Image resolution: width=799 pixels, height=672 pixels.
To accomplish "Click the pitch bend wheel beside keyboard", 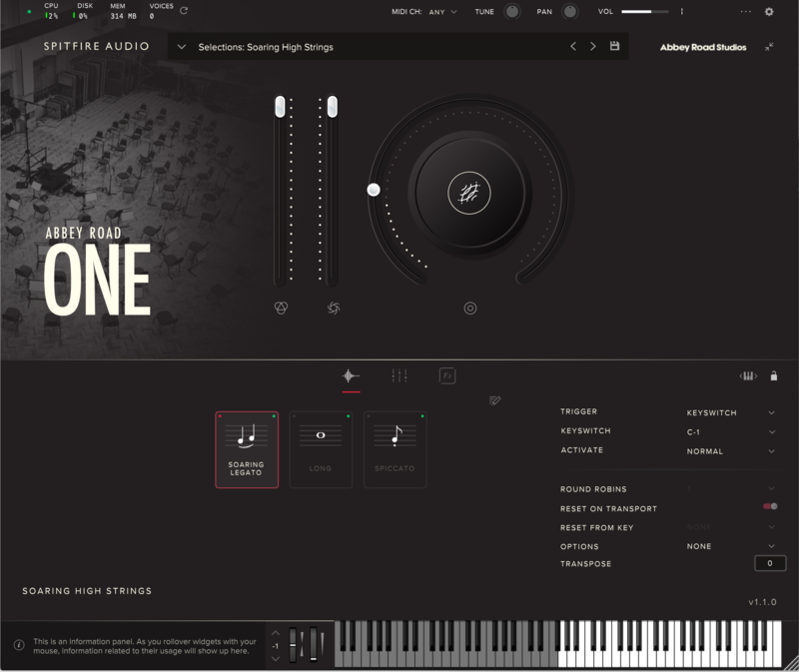I will point(293,644).
